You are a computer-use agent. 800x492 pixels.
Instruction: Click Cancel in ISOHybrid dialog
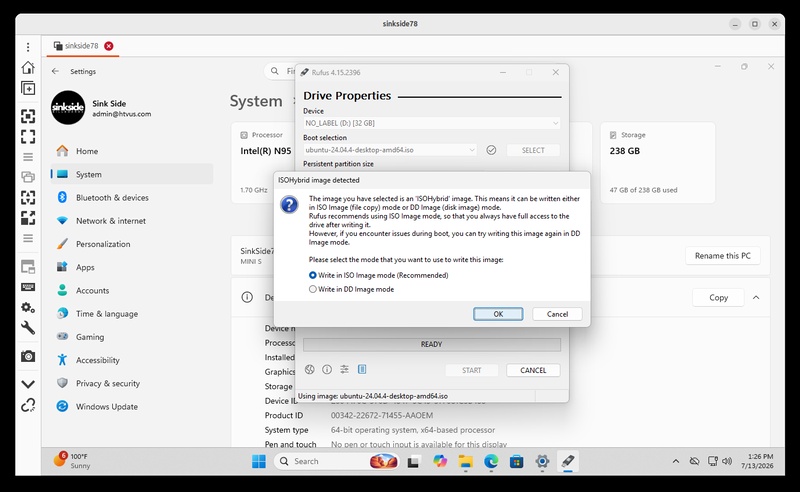(x=557, y=314)
